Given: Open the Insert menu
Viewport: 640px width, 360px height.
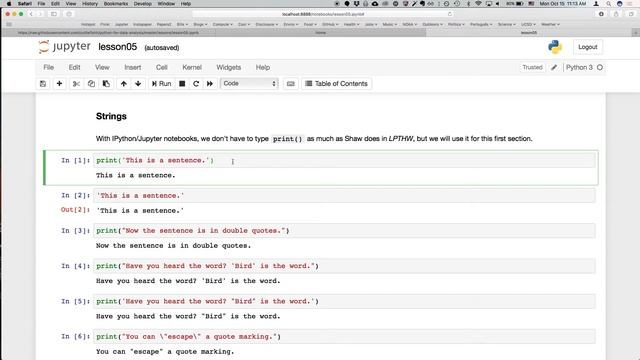Looking at the screenshot, I should [133, 67].
